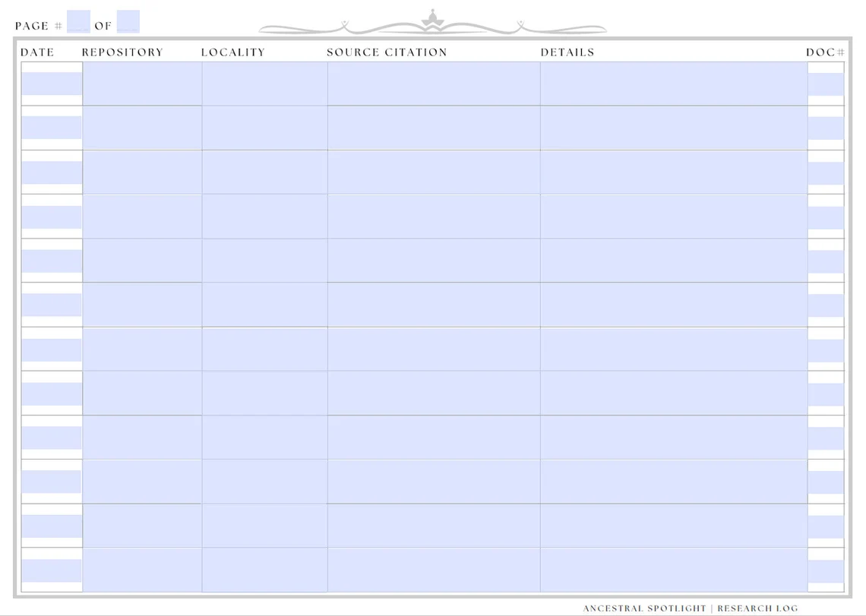Select the SOURCE CITATION column header
Image resolution: width=866 pixels, height=616 pixels.
[387, 52]
